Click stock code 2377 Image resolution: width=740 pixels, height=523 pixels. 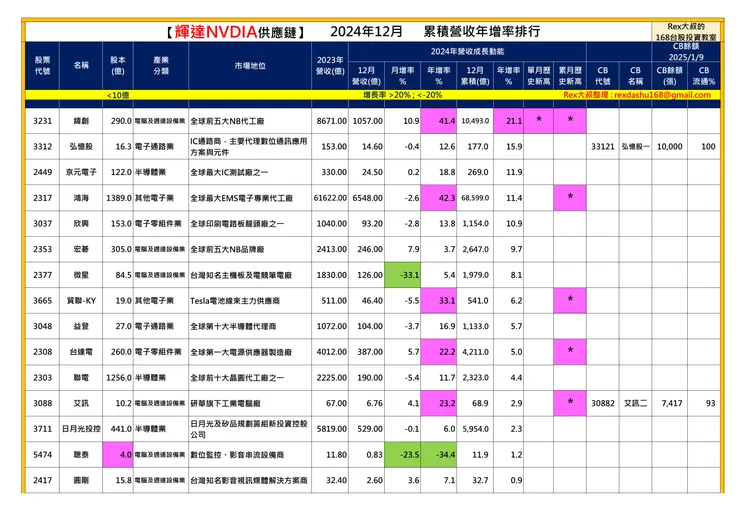[42, 275]
